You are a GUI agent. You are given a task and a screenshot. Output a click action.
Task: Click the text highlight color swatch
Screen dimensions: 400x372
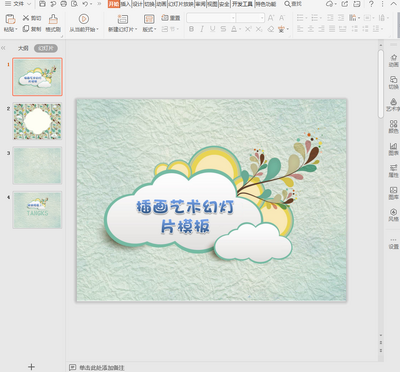click(281, 29)
